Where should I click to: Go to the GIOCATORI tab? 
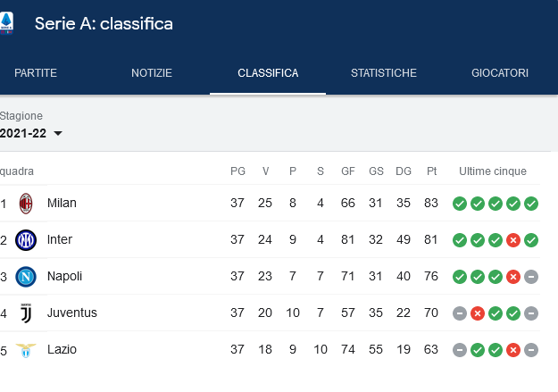tap(500, 73)
